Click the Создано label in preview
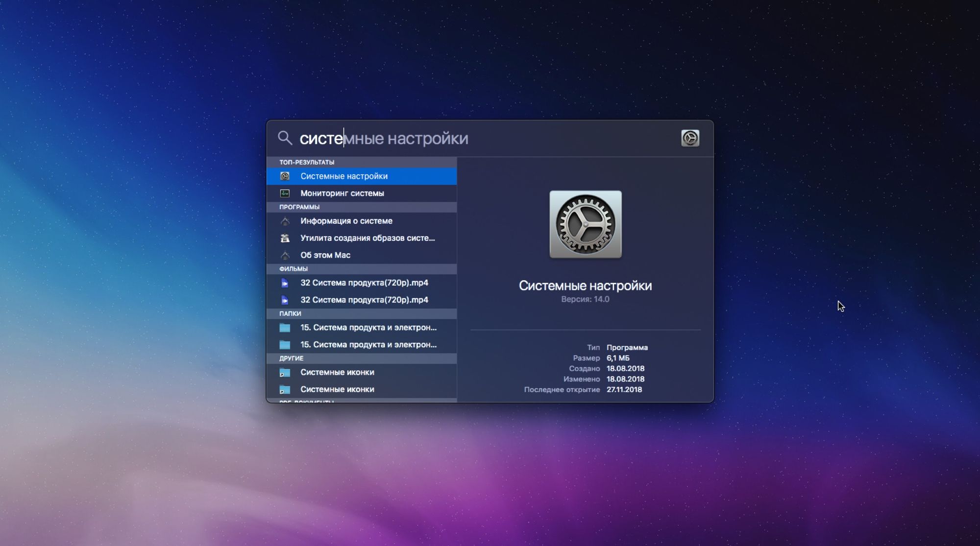 (x=584, y=369)
